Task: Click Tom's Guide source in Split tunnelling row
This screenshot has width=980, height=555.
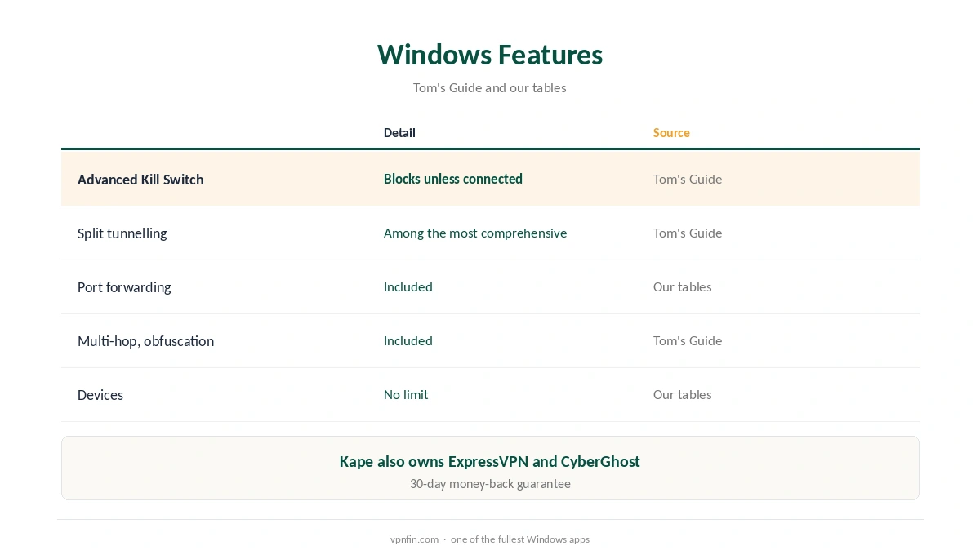Action: pyautogui.click(x=688, y=233)
